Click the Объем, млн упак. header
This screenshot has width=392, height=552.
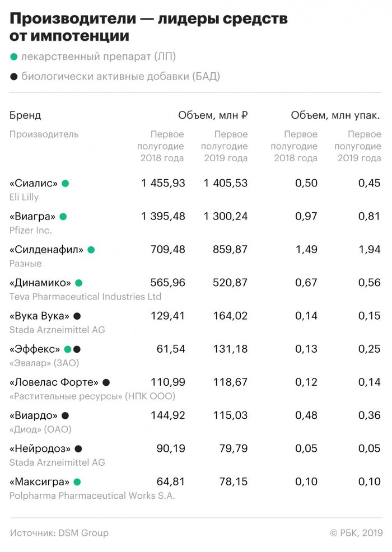[x=335, y=116]
